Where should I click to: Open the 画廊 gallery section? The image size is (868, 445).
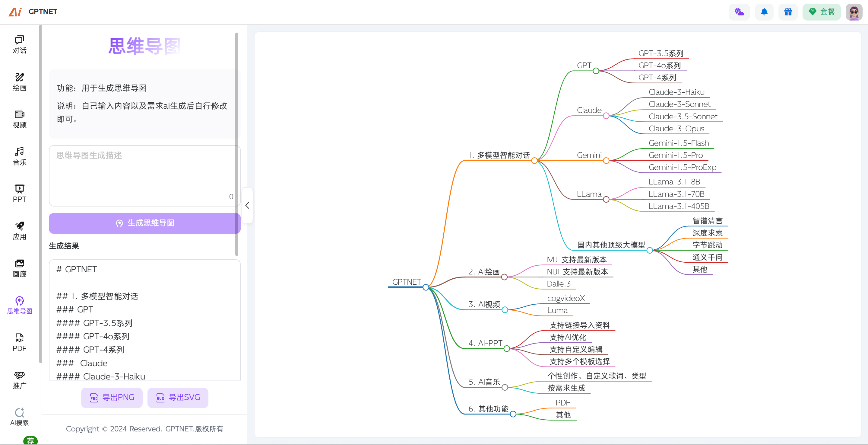point(20,268)
